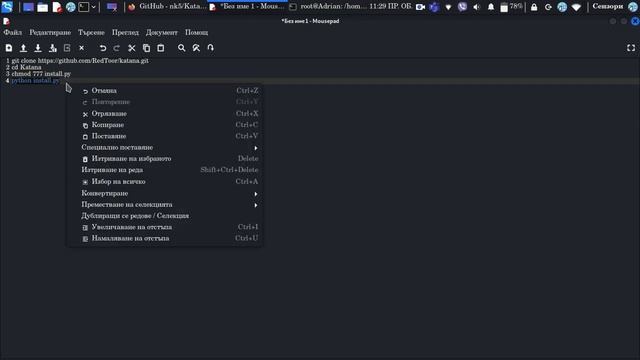Copy selection using the toolbar copy icon
The width and height of the screenshot is (640, 360).
146,48
